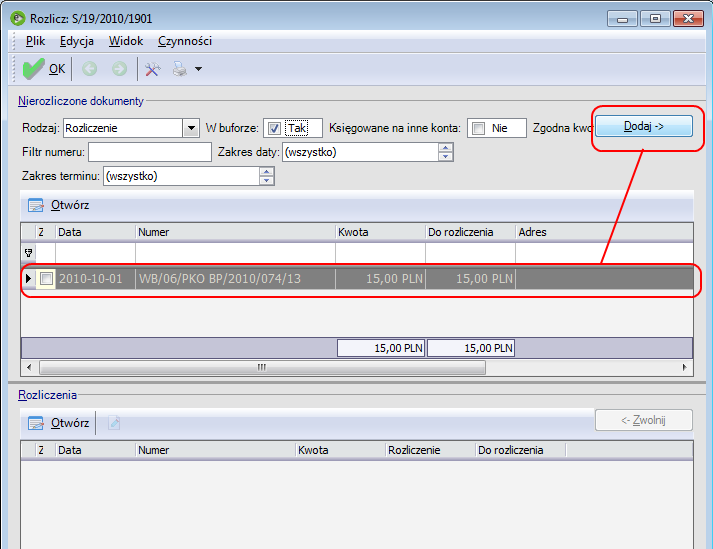Expand the print options dropdown arrow
713x549 pixels.
pos(198,69)
